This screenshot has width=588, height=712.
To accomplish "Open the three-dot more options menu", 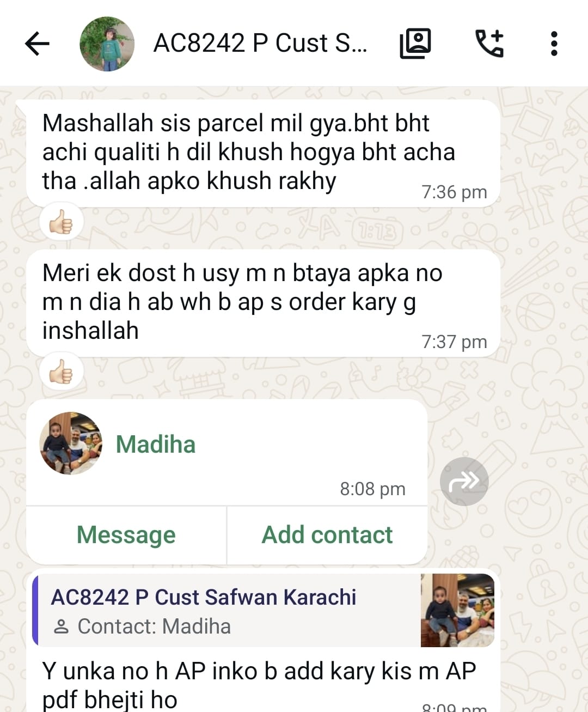I will 554,44.
